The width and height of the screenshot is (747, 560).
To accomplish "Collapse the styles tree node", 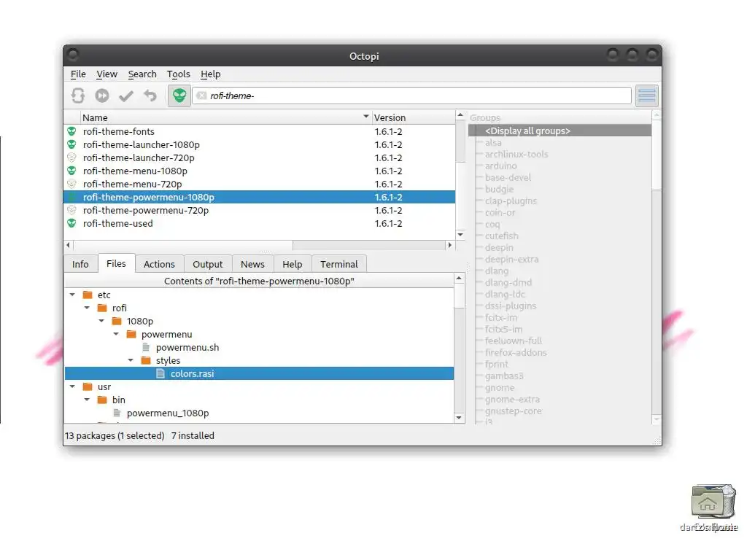I will click(x=131, y=360).
